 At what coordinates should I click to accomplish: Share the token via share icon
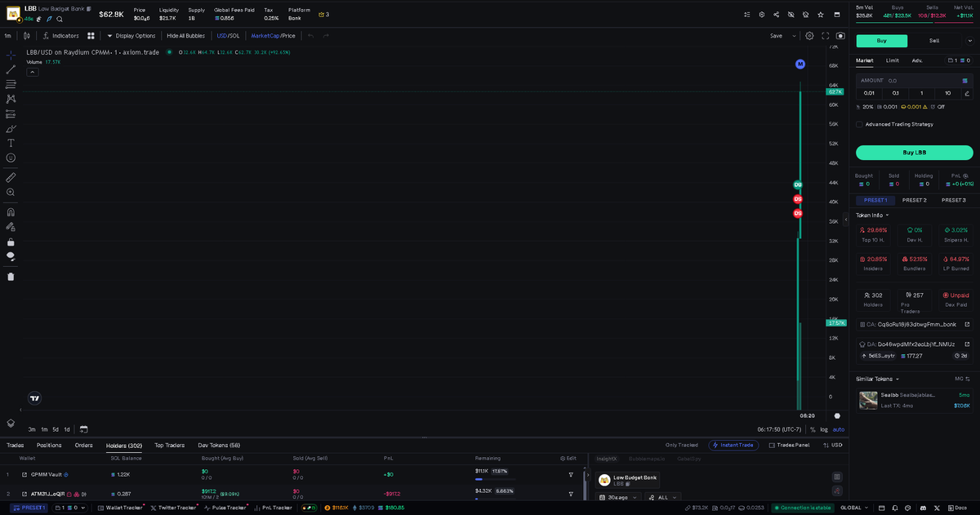776,15
